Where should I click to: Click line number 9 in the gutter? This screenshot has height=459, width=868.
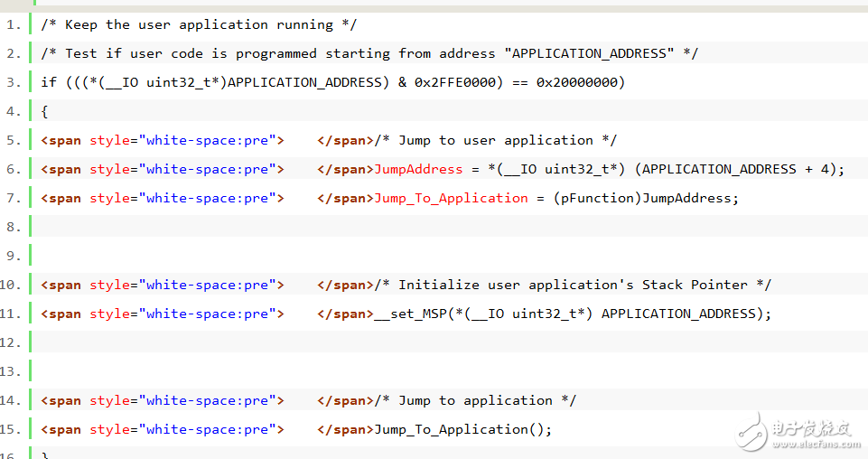pyautogui.click(x=14, y=257)
